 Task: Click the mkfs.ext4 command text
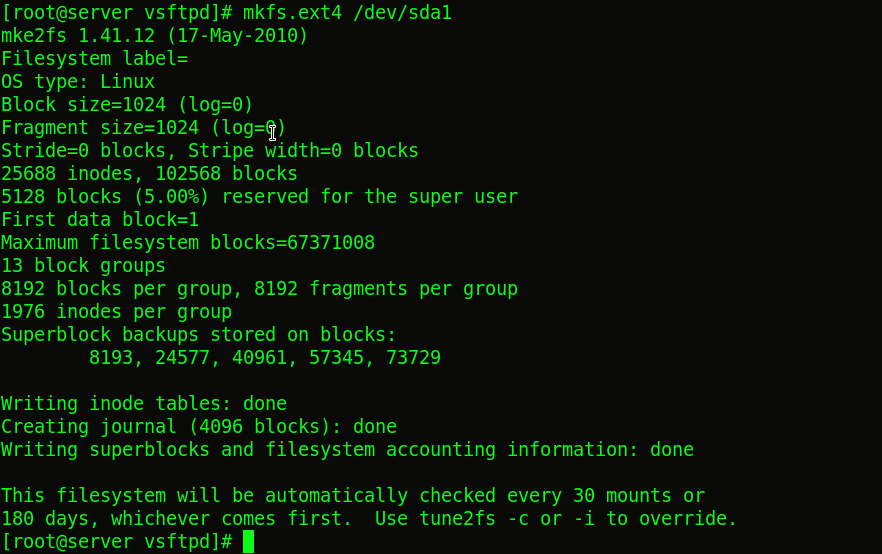[x=292, y=12]
